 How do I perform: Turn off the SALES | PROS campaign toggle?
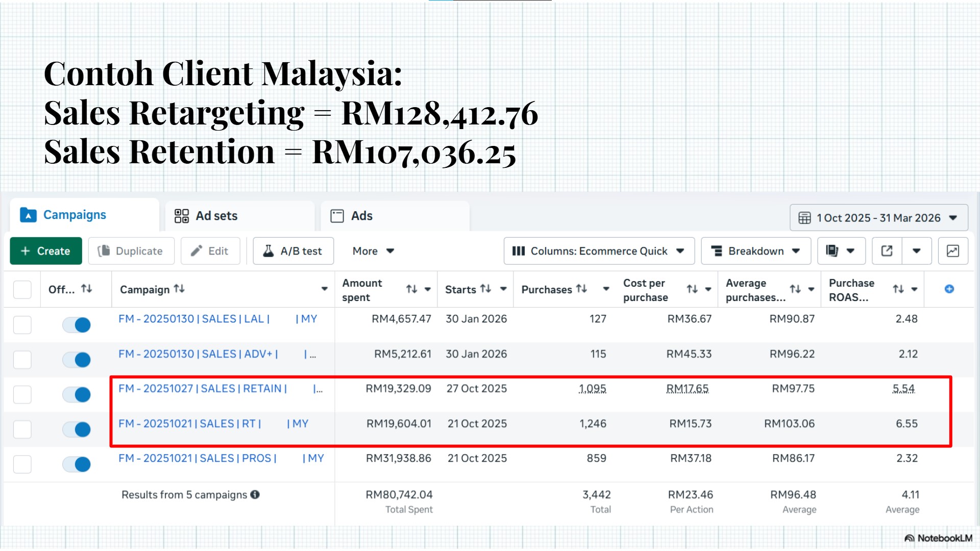[x=77, y=464]
